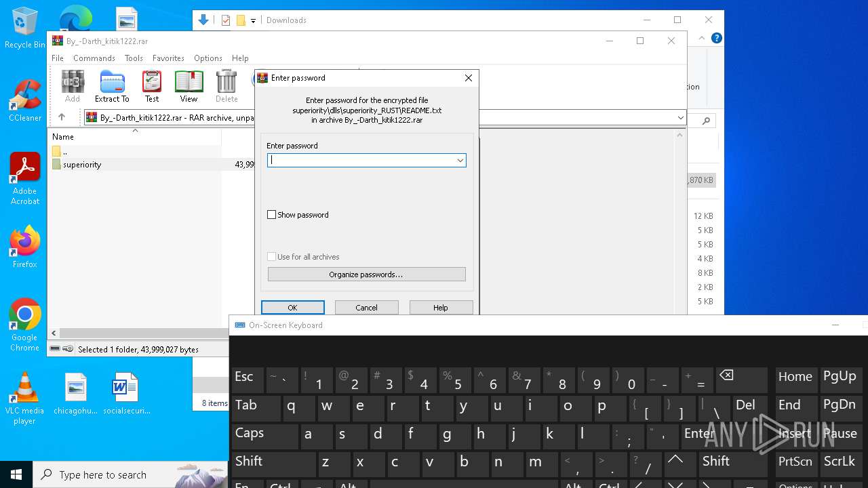Viewport: 868px width, 488px height.
Task: Toggle left Shift key on on-screen keyboard
Action: tap(273, 463)
